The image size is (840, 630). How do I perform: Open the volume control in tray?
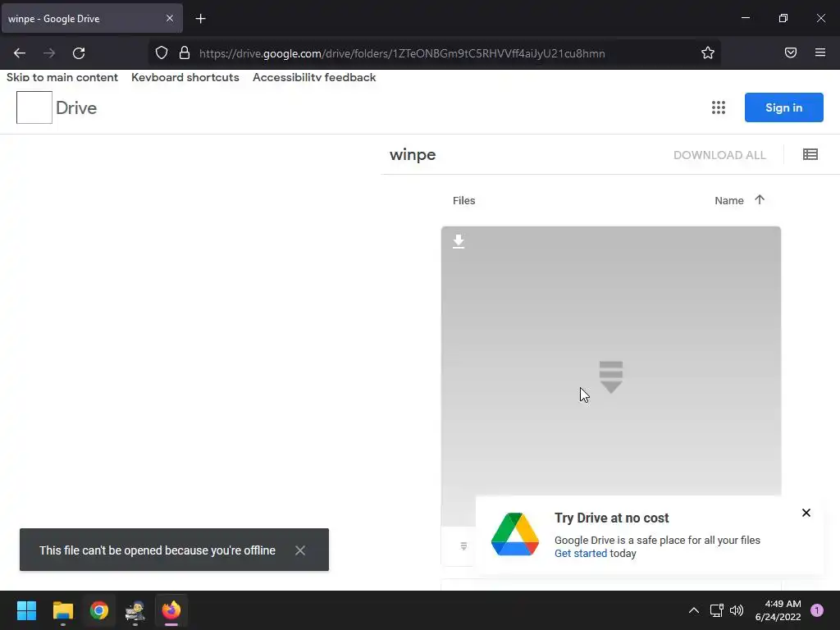click(737, 610)
